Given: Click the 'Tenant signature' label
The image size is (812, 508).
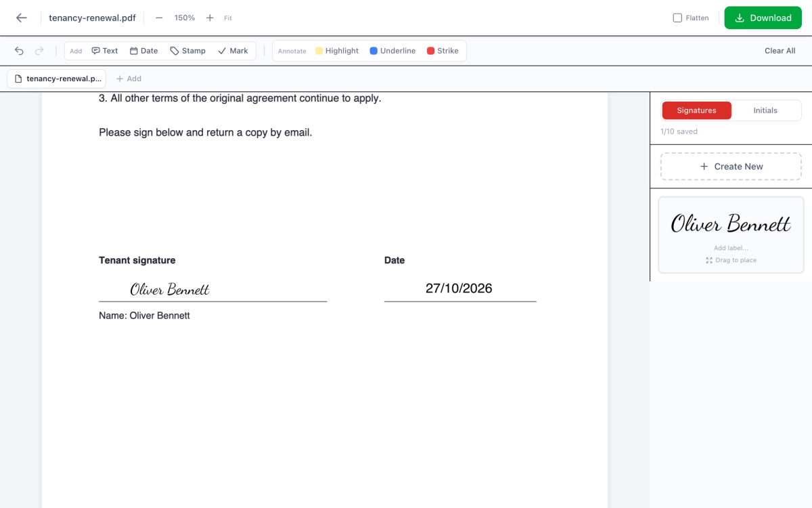Looking at the screenshot, I should click(137, 260).
